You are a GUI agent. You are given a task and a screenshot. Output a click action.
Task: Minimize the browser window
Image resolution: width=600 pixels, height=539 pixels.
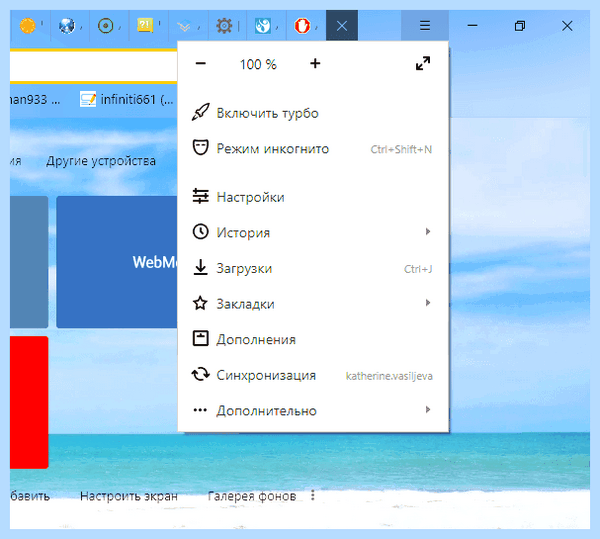click(x=473, y=26)
